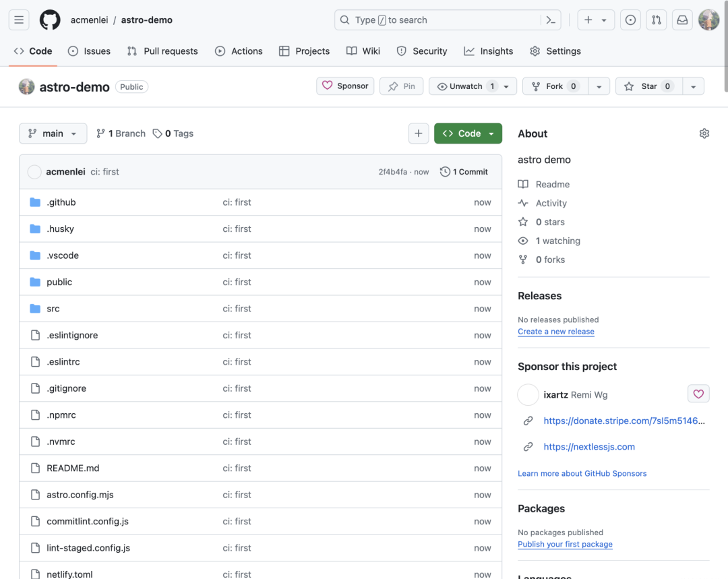Click the GitHub logo icon
The height and width of the screenshot is (579, 728).
click(x=50, y=20)
